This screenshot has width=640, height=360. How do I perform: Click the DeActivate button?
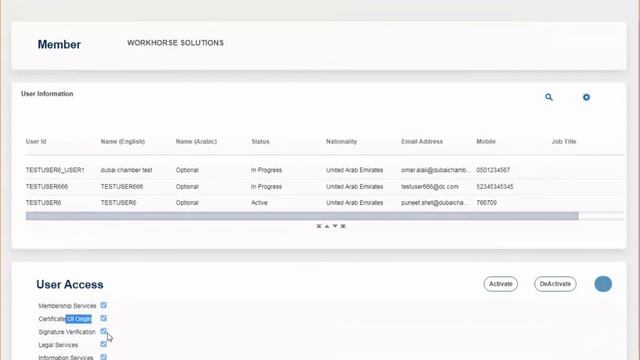(555, 284)
